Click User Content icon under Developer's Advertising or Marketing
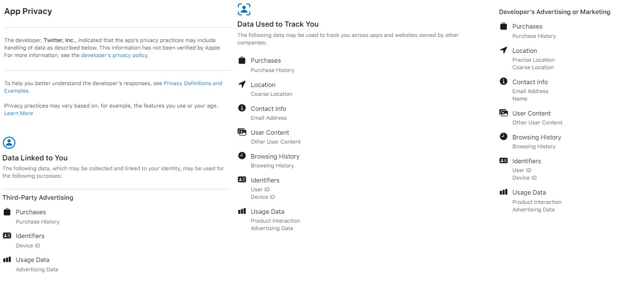The height and width of the screenshot is (297, 644). [504, 113]
